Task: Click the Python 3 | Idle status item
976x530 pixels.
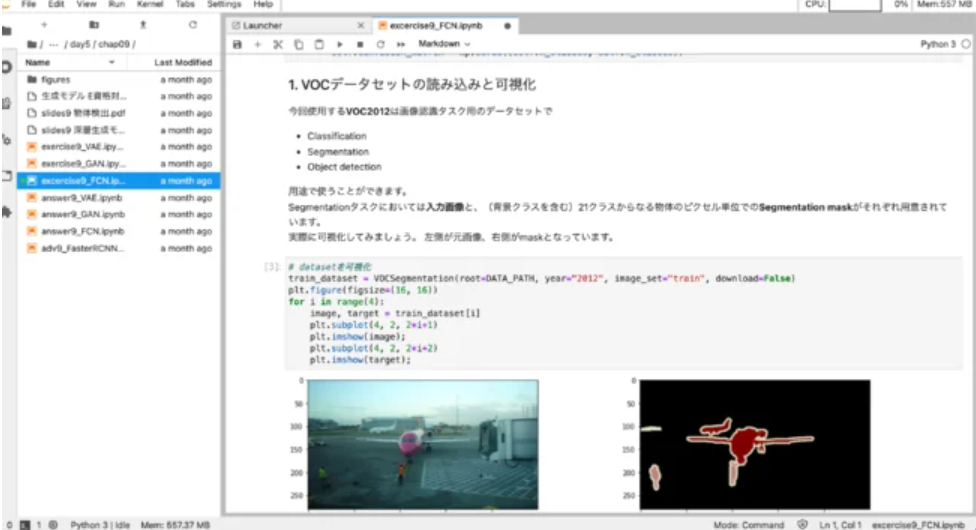Action: pos(100,525)
